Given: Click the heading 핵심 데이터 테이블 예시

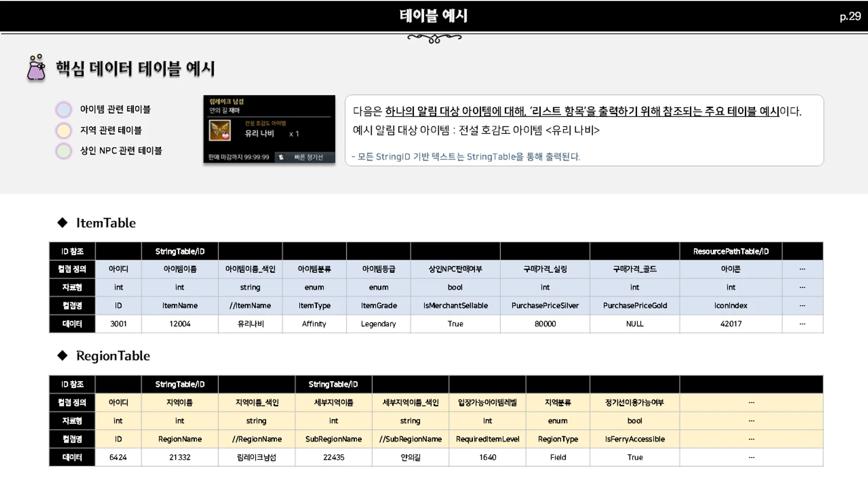Looking at the screenshot, I should (x=136, y=69).
